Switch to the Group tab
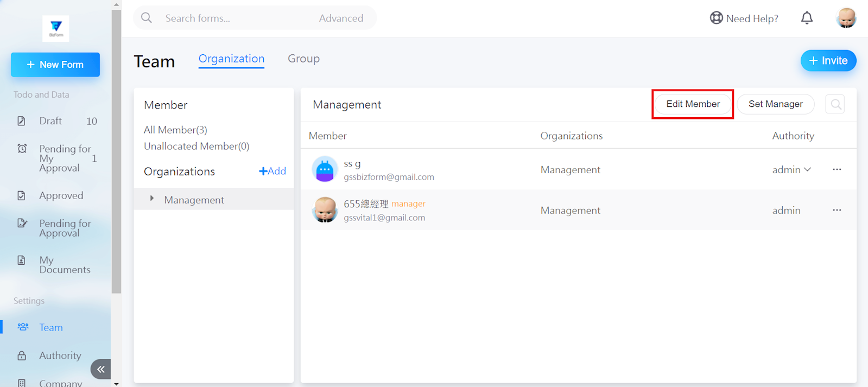 (x=303, y=59)
